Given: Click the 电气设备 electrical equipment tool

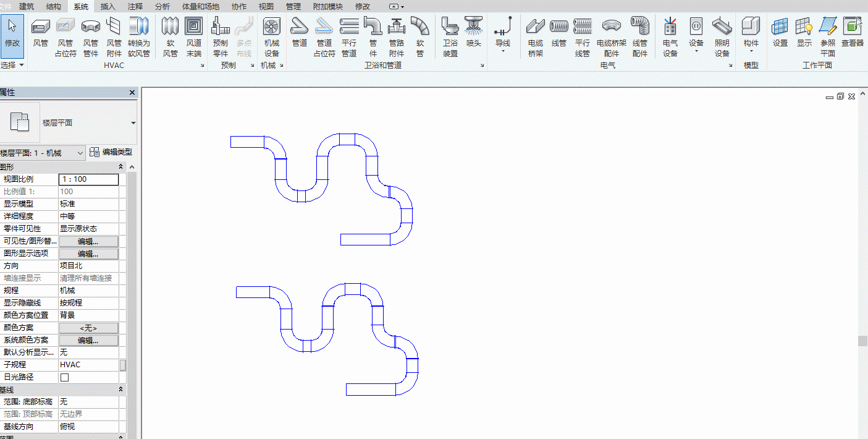Looking at the screenshot, I should tap(670, 36).
